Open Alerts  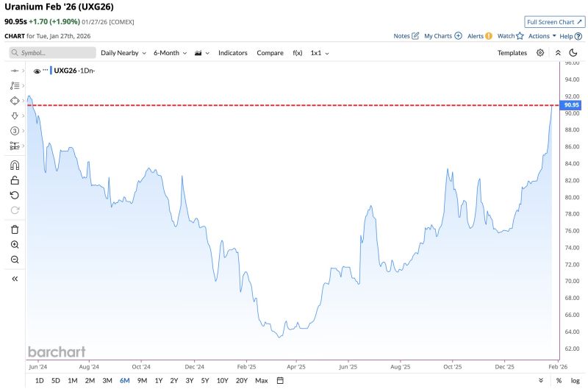pos(480,36)
